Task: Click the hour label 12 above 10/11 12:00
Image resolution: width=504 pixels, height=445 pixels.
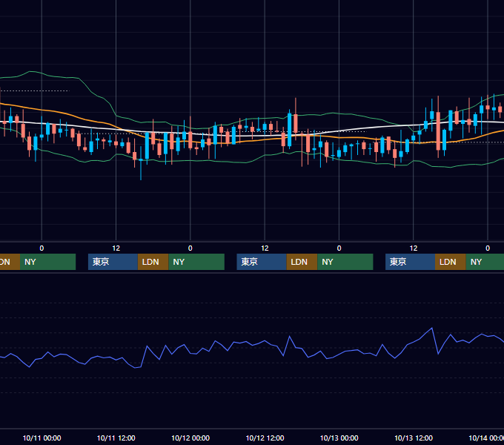Action: [116, 248]
